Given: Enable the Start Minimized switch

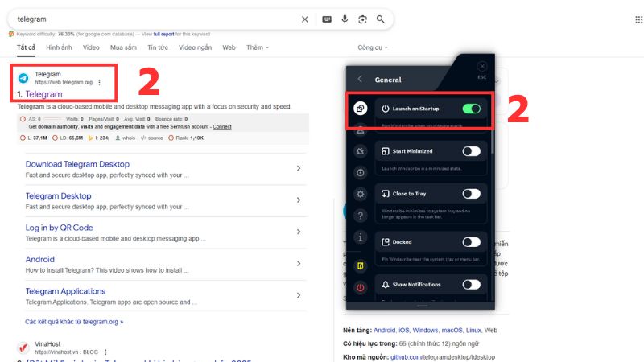Looking at the screenshot, I should [471, 151].
